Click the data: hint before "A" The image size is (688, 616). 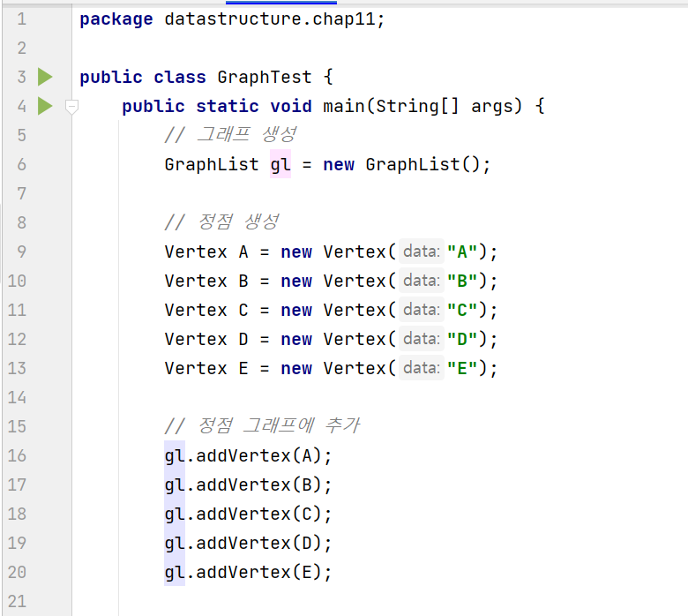(422, 252)
